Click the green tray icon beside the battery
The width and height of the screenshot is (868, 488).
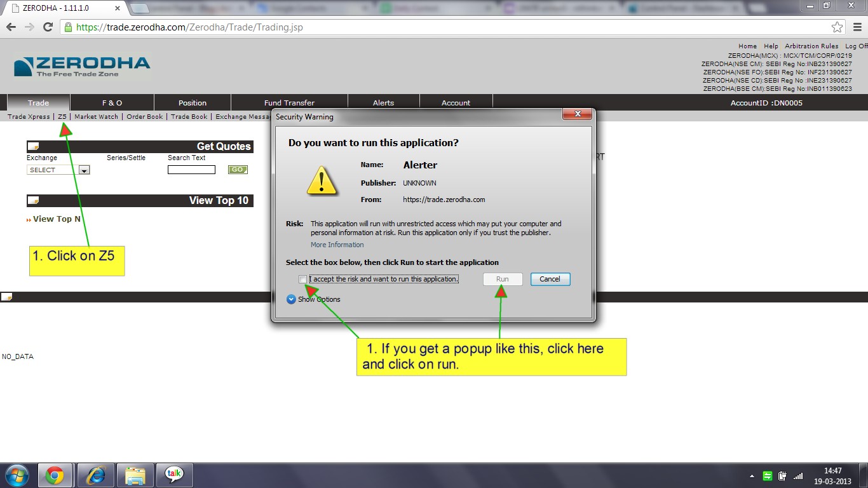(x=768, y=476)
